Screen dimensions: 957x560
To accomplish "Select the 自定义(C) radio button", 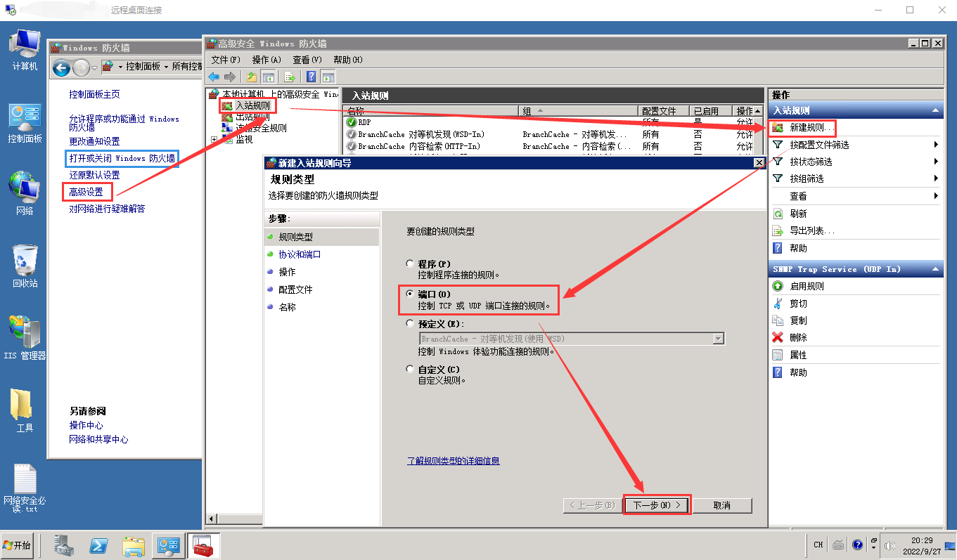I will click(x=411, y=369).
